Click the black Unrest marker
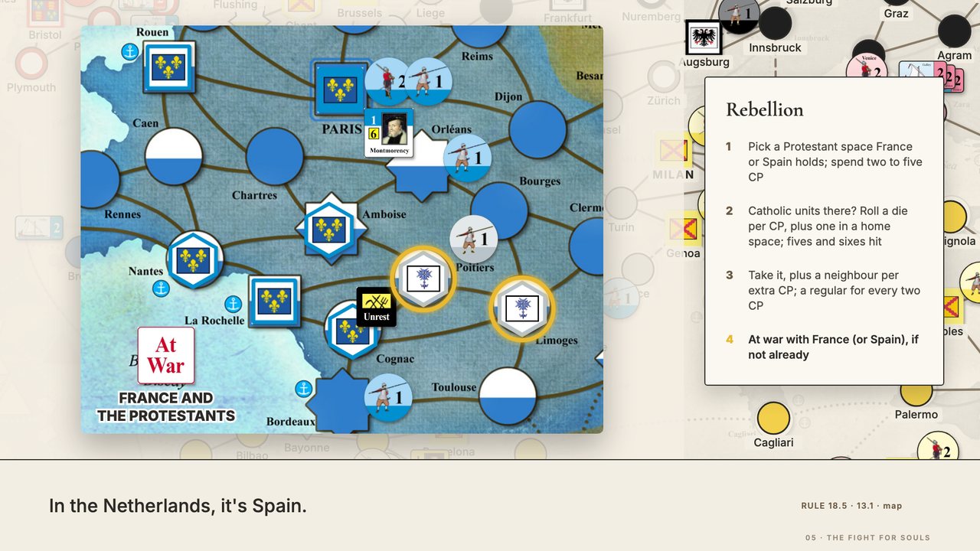Image resolution: width=980 pixels, height=551 pixels. point(377,307)
